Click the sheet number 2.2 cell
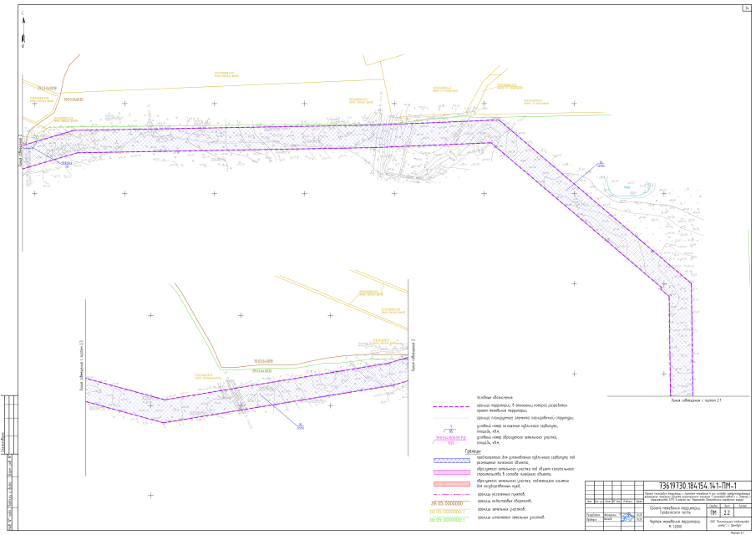Screen dimensions: 756x535 coord(727,512)
